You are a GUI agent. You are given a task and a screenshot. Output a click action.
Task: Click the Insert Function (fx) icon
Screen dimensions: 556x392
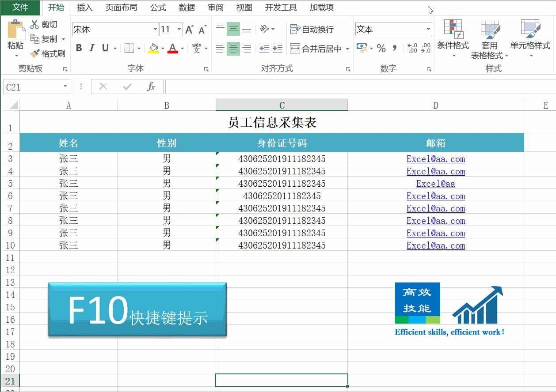(x=151, y=86)
